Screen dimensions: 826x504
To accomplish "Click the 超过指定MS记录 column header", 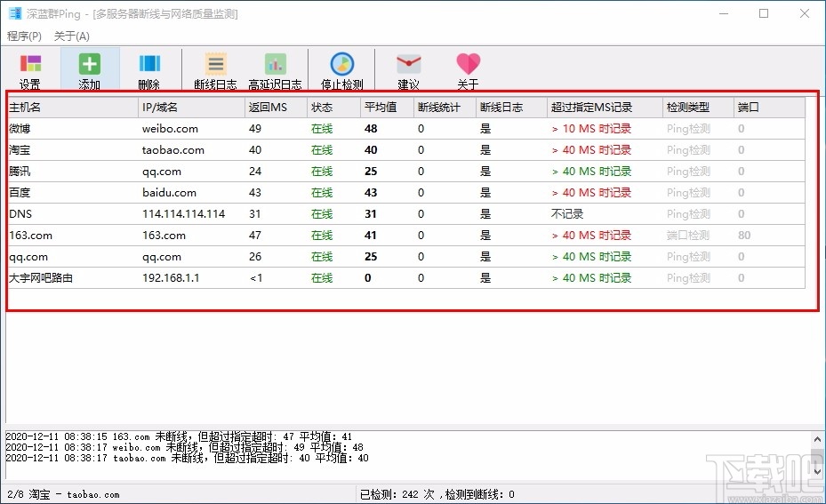I will click(605, 108).
